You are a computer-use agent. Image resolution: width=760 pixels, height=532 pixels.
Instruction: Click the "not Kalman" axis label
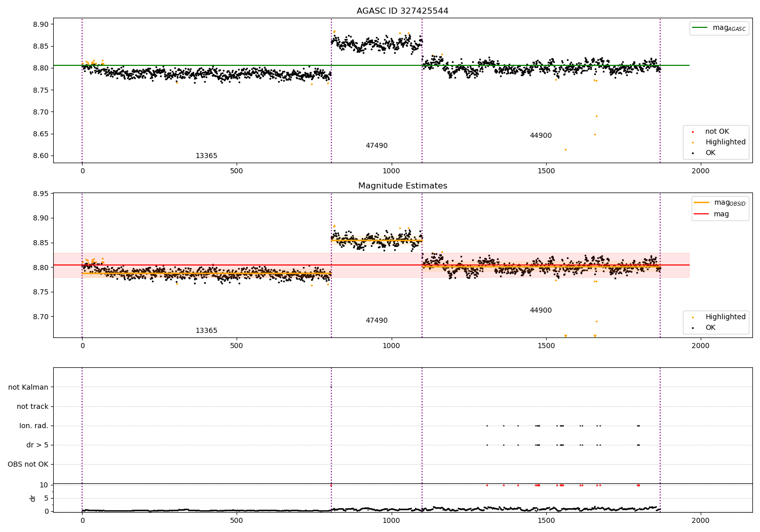pyautogui.click(x=28, y=388)
